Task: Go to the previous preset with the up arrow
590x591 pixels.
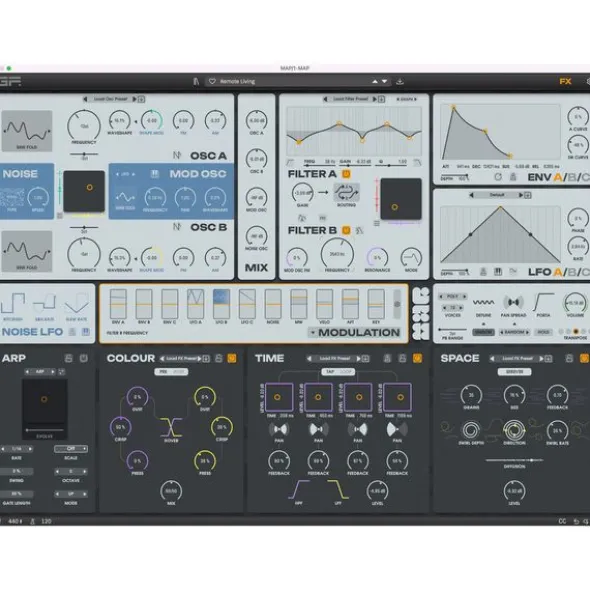Action: click(x=375, y=81)
